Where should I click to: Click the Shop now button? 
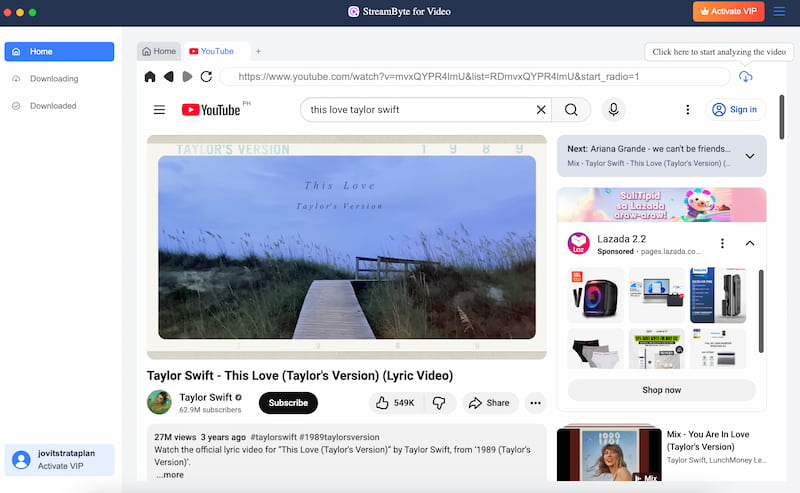[x=661, y=390]
